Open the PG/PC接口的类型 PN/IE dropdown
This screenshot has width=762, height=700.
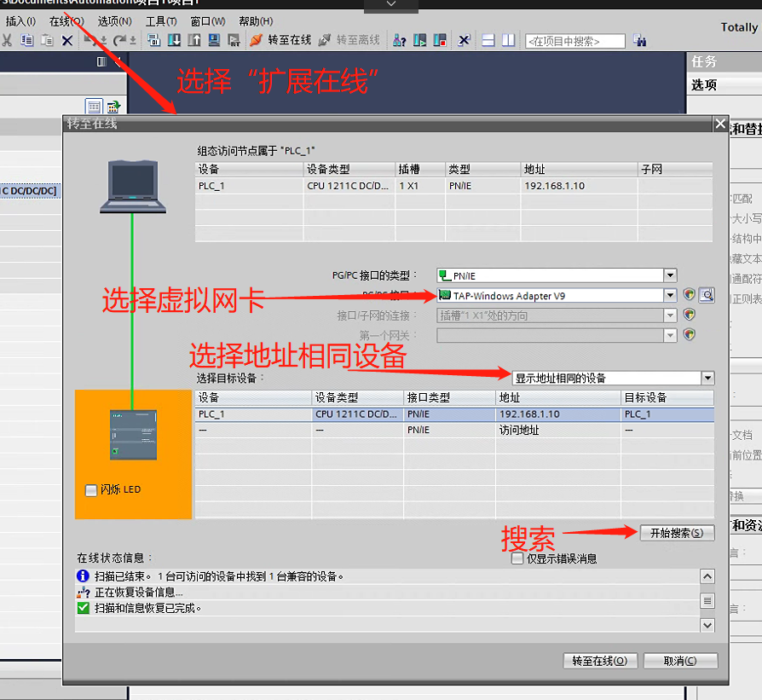670,275
